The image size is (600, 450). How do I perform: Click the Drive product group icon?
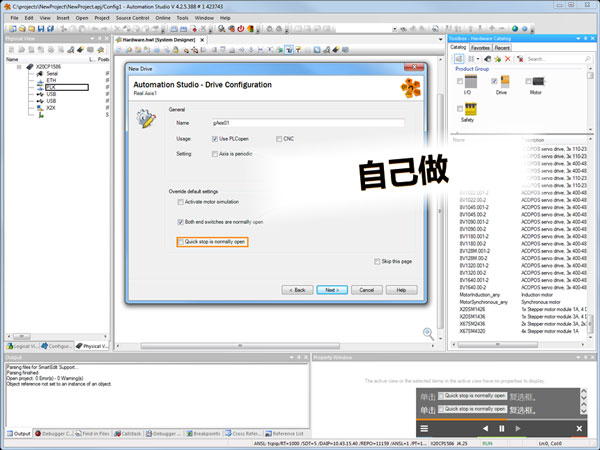(x=505, y=82)
